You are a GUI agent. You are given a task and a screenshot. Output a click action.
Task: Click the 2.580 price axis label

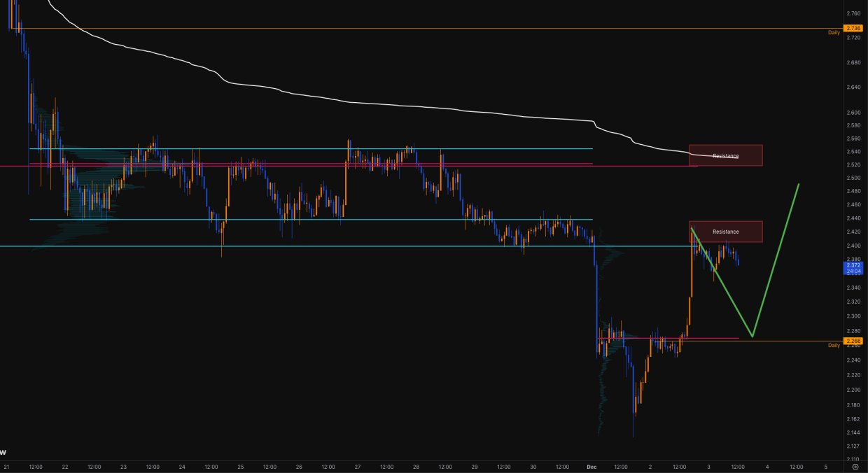(x=853, y=126)
